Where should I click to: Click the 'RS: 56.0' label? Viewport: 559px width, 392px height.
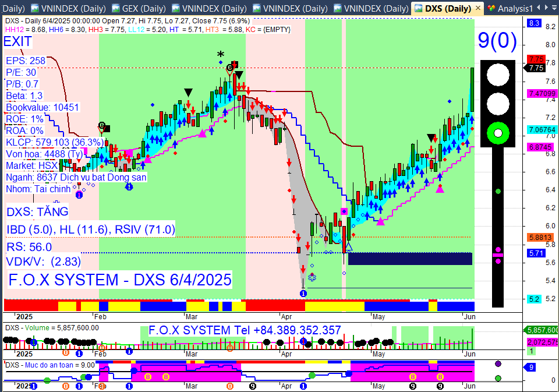(x=29, y=247)
